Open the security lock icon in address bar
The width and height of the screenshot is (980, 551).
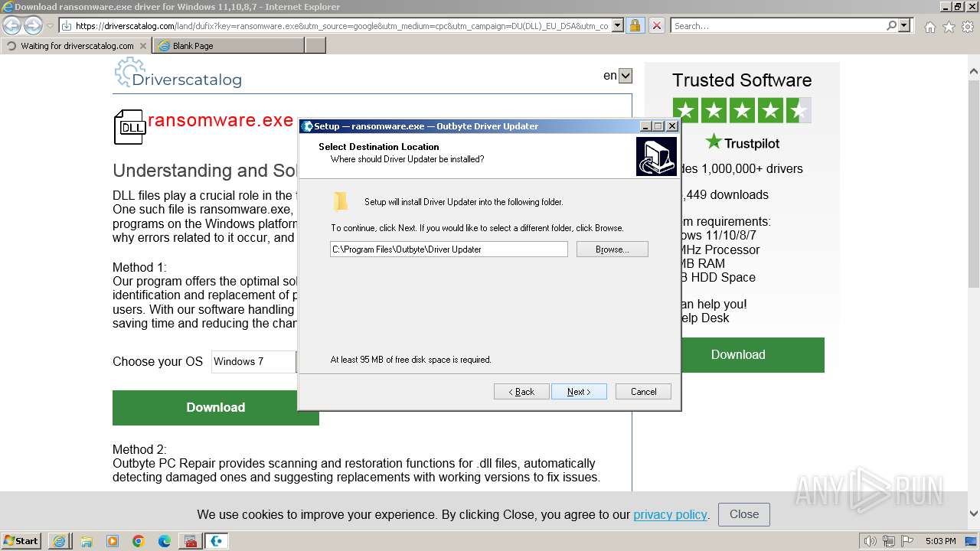point(635,25)
